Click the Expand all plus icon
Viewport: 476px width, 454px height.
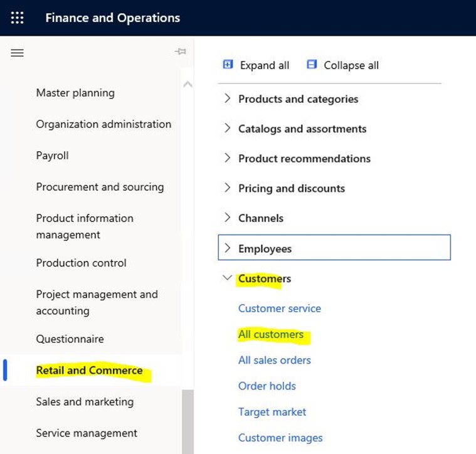point(228,65)
